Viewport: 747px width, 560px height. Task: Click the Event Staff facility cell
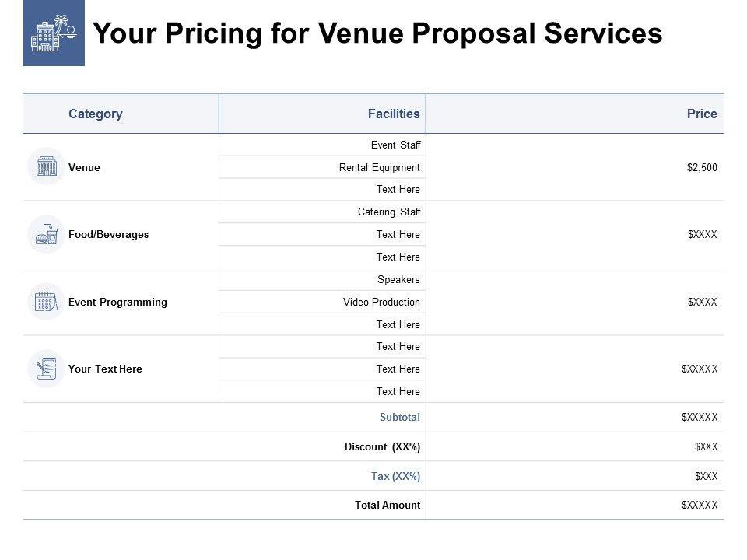click(x=395, y=145)
